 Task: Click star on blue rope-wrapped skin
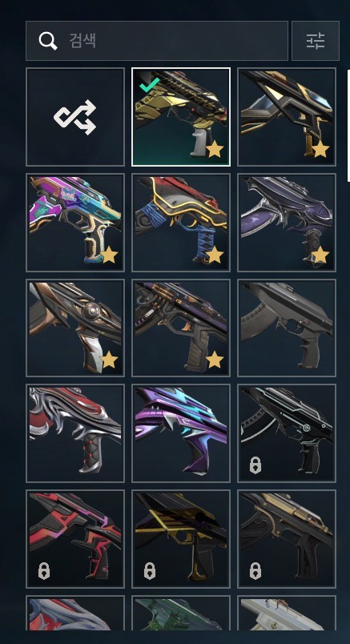click(x=215, y=256)
